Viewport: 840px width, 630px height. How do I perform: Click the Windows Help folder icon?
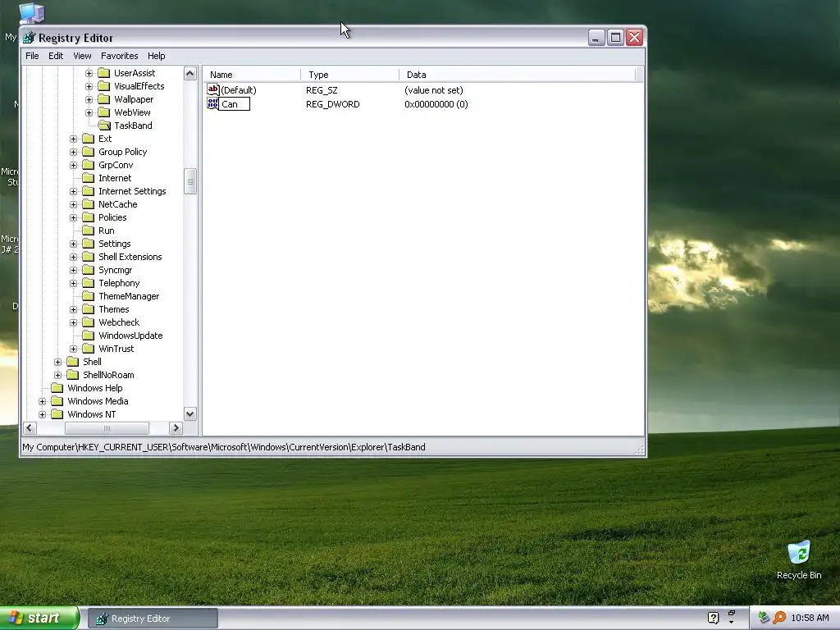coord(57,388)
